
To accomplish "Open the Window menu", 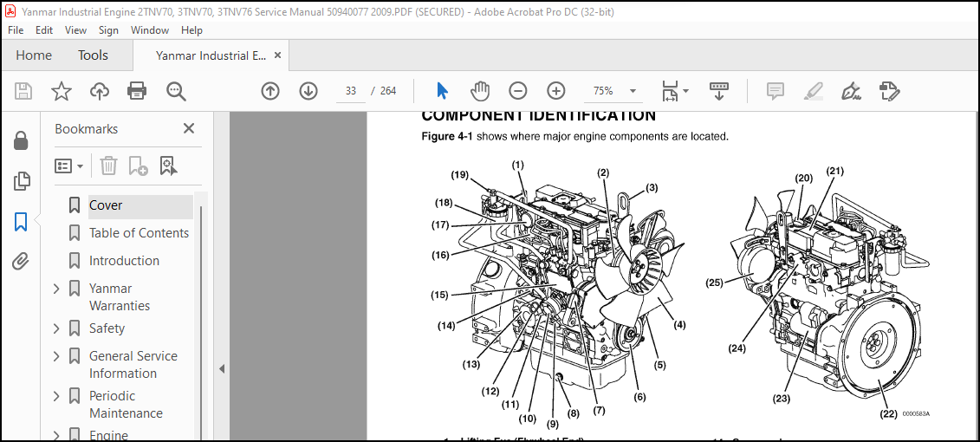I will (x=149, y=30).
